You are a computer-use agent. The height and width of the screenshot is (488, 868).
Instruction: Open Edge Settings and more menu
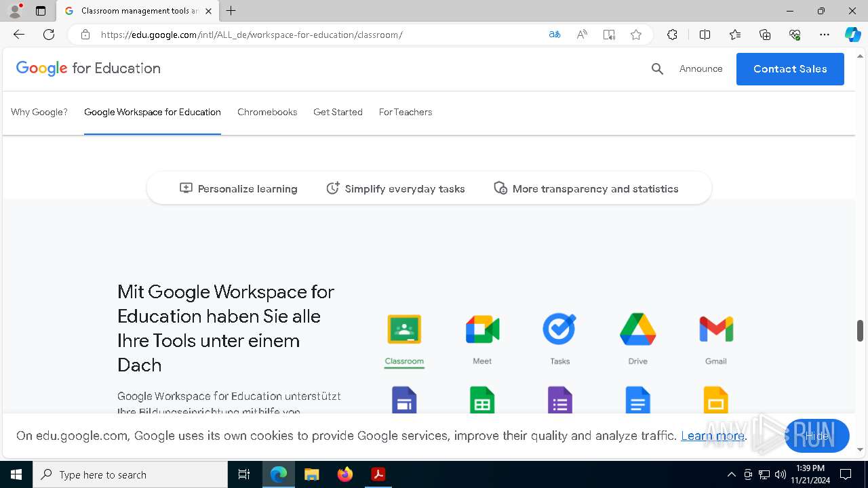click(825, 35)
